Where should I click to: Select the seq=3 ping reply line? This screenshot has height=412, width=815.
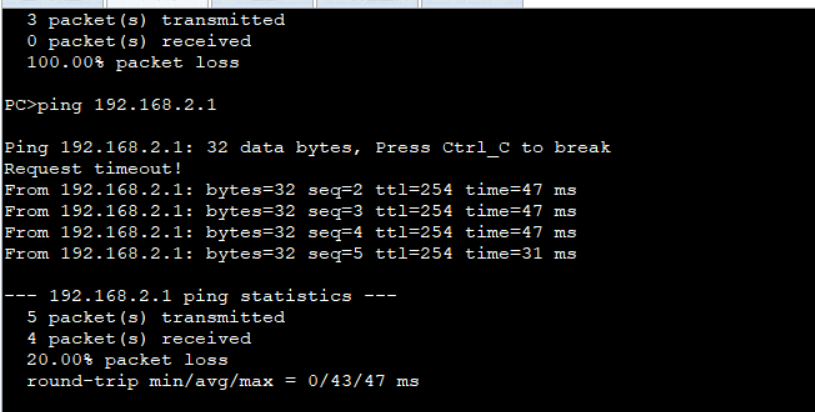291,211
